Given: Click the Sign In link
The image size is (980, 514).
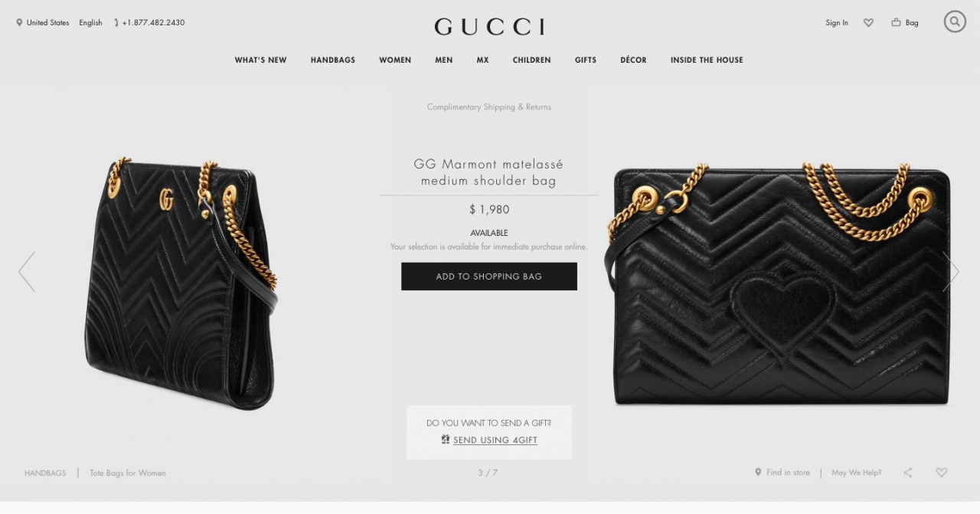Looking at the screenshot, I should point(837,23).
